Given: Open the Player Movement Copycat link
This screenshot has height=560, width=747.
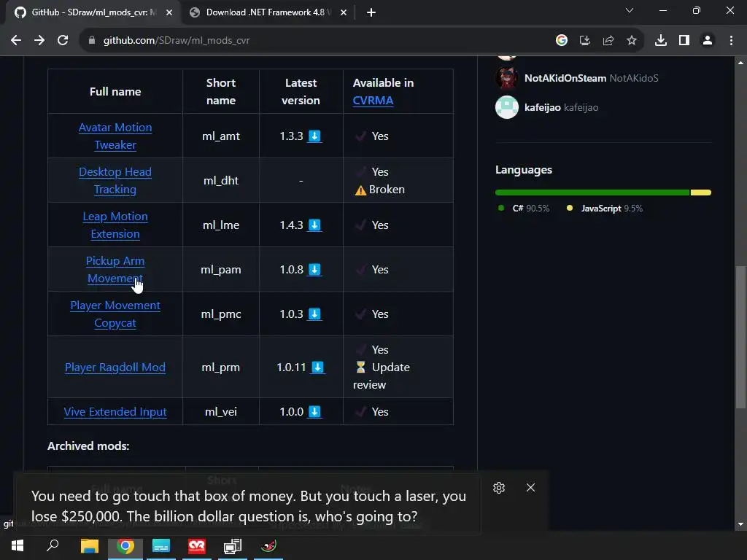Looking at the screenshot, I should coord(115,314).
